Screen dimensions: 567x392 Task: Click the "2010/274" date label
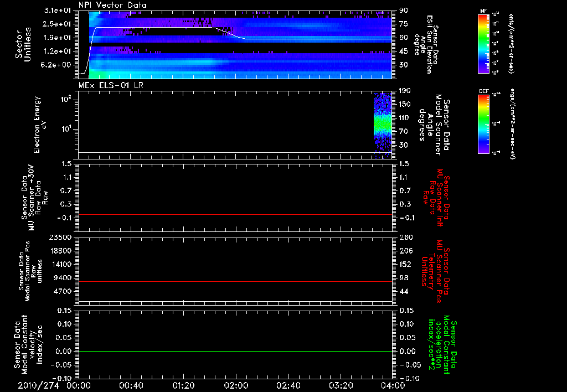(x=38, y=385)
